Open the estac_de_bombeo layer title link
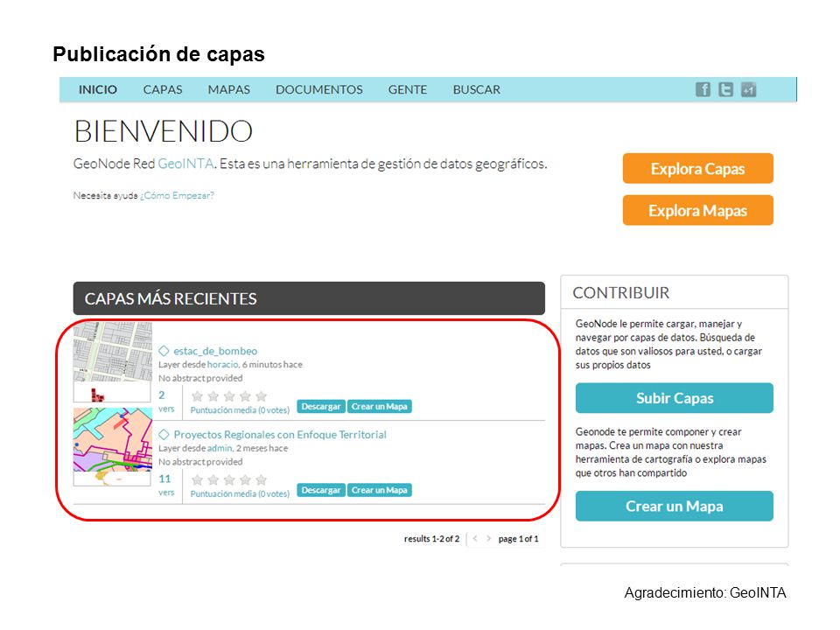 pos(215,351)
